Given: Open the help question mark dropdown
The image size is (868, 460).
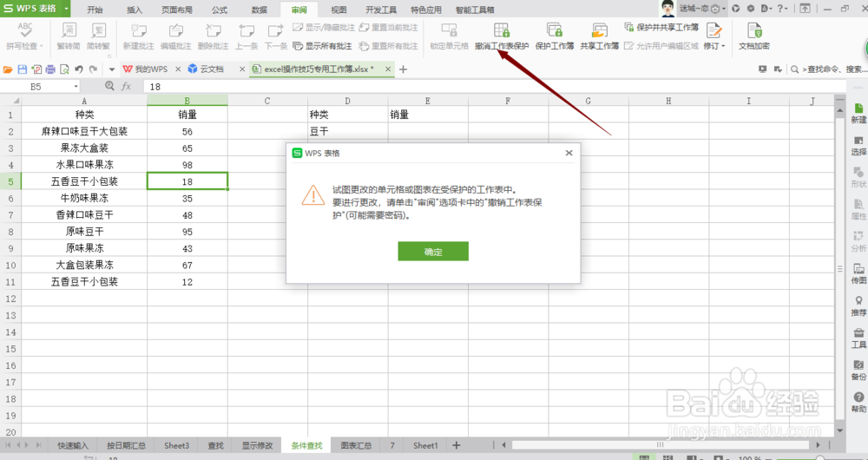Looking at the screenshot, I should point(782,9).
